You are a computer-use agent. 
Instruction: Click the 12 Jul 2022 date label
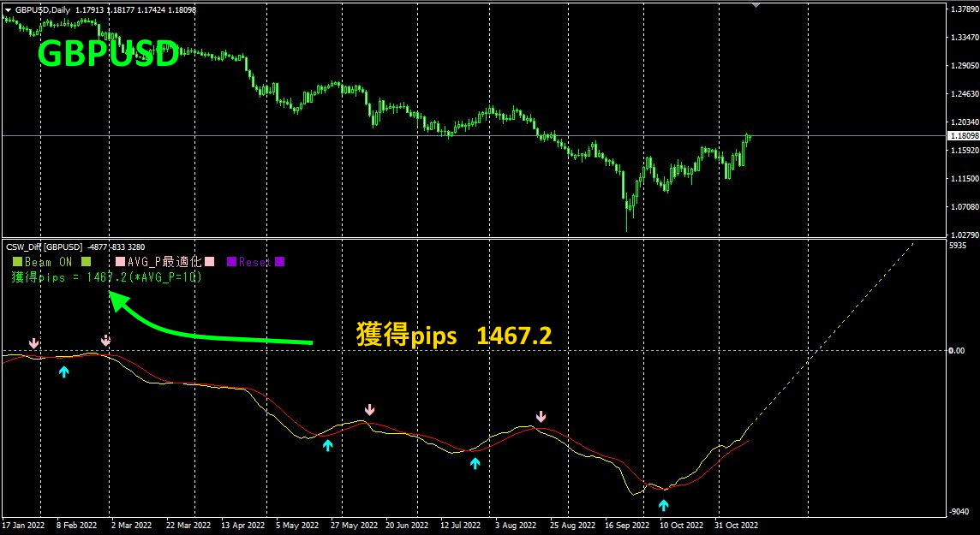(x=461, y=525)
